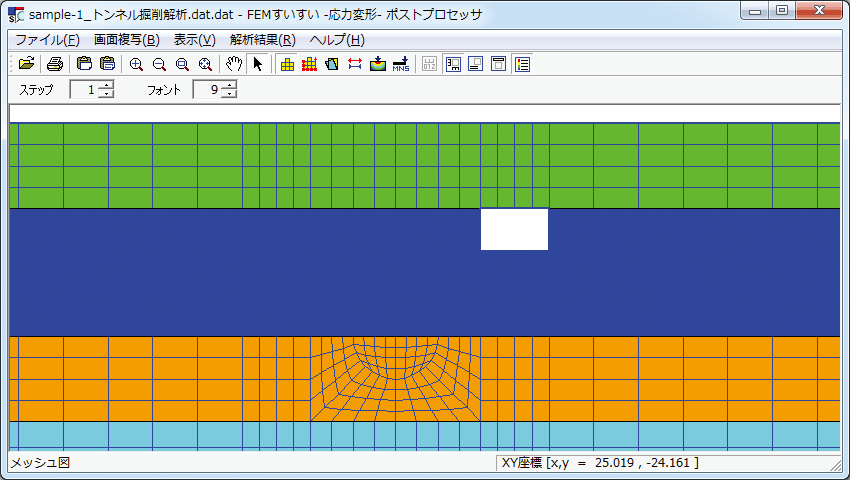Open the ファイル(F) menu
Screen dimensions: 850x480
[47, 40]
